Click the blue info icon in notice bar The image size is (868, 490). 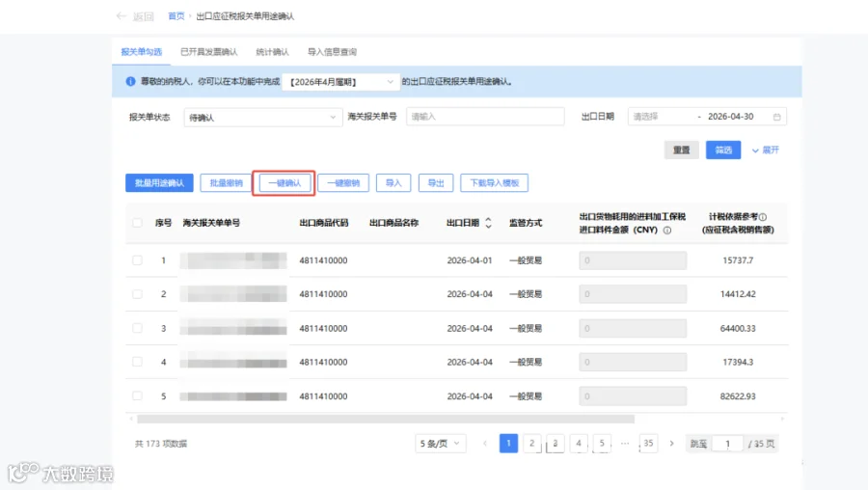coord(130,81)
